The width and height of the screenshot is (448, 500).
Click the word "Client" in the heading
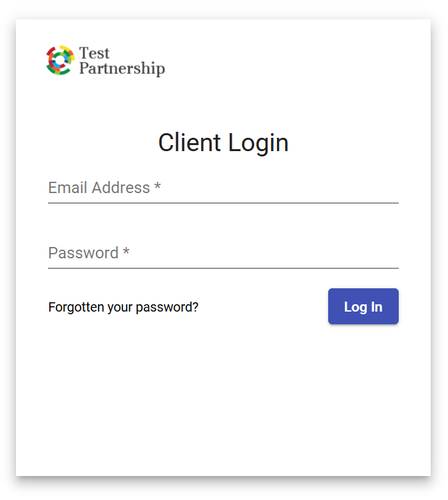190,142
